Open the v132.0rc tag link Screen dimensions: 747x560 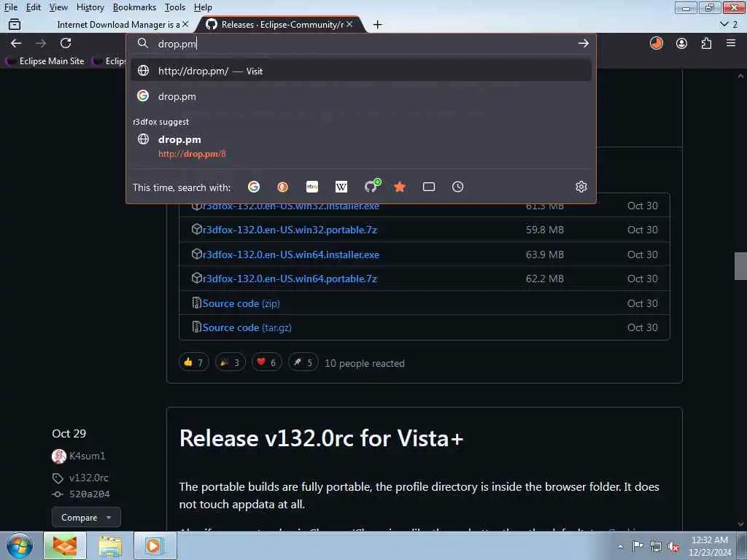pyautogui.click(x=88, y=478)
